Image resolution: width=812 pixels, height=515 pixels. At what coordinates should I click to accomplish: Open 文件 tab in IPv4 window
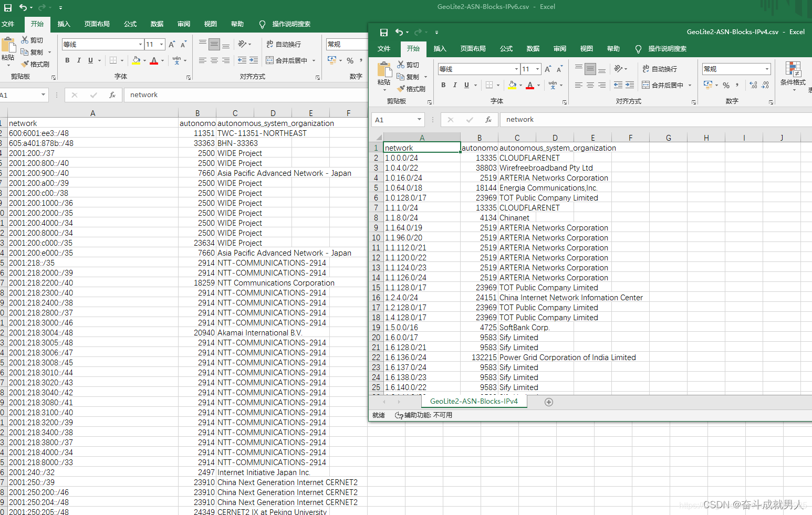(x=384, y=49)
